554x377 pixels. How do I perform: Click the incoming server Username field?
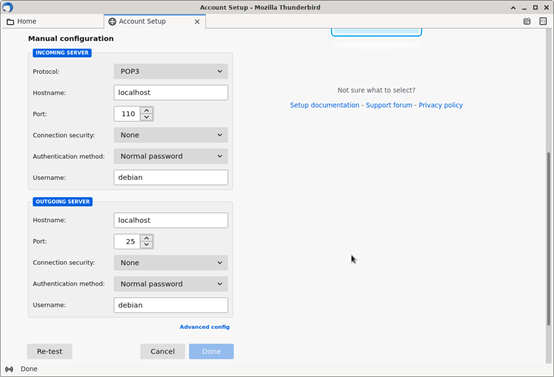[x=171, y=177]
